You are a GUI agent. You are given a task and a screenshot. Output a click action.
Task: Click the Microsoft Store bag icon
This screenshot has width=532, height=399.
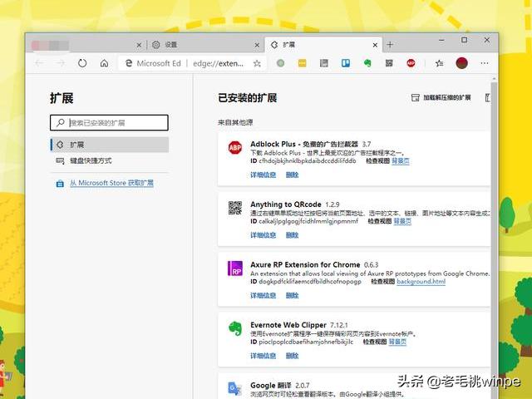(x=60, y=184)
